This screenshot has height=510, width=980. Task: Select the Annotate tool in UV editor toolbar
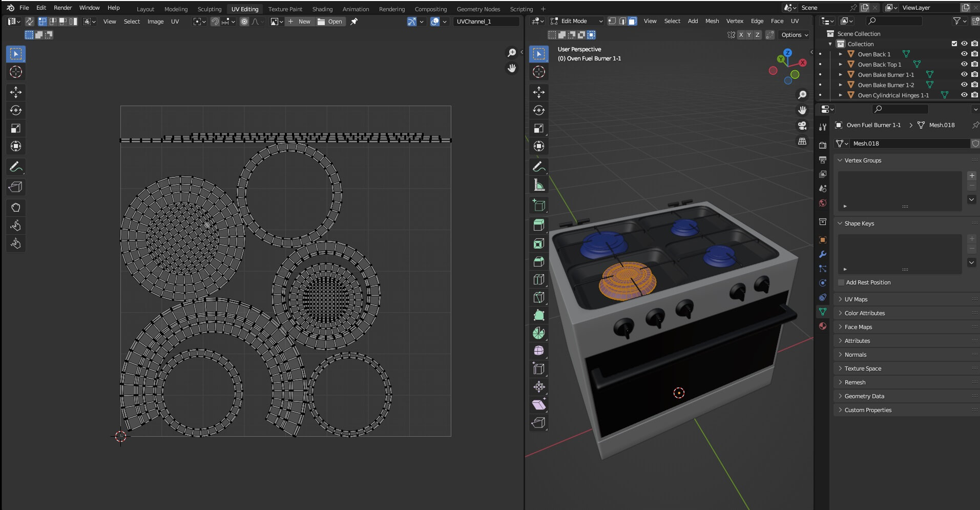16,167
